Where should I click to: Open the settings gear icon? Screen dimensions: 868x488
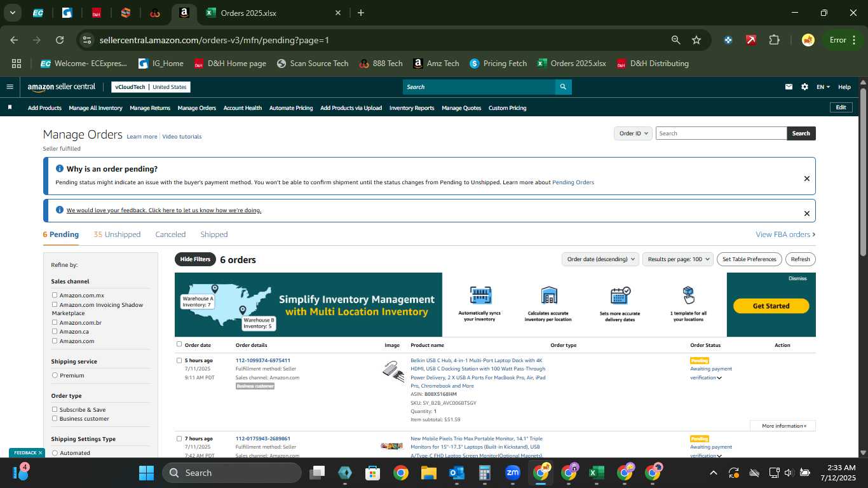click(x=805, y=87)
